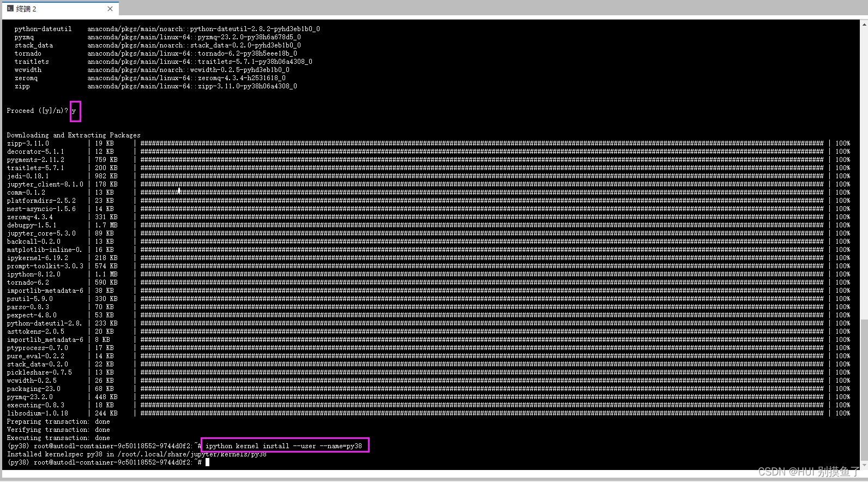Image resolution: width=868 pixels, height=482 pixels.
Task: Click the 'comm-0.1.2' package name
Action: pos(26,192)
